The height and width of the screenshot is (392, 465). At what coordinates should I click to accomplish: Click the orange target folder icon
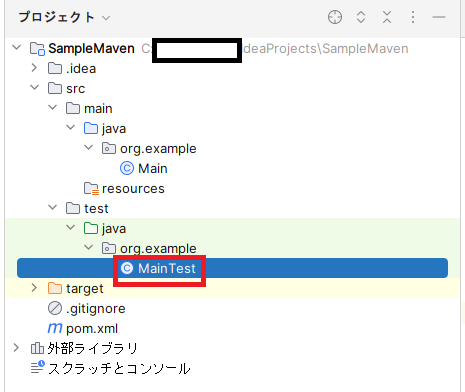tap(55, 288)
